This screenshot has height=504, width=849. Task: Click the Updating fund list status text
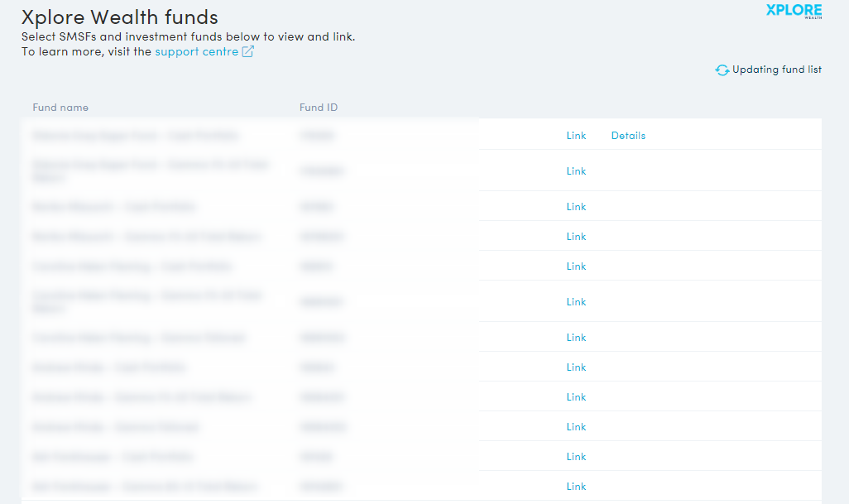pyautogui.click(x=777, y=70)
